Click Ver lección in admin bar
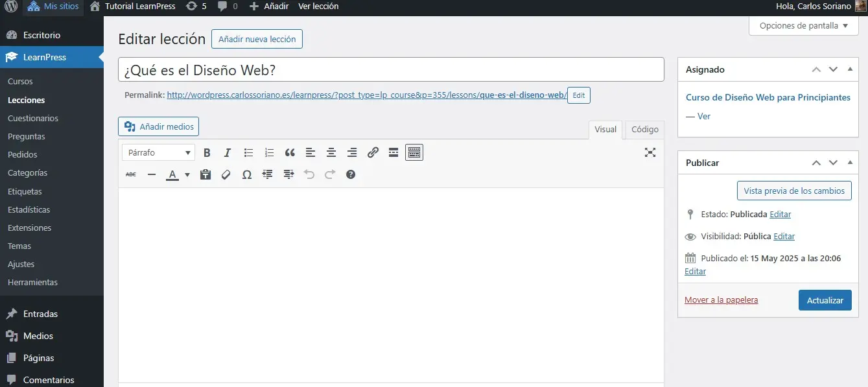 click(318, 6)
